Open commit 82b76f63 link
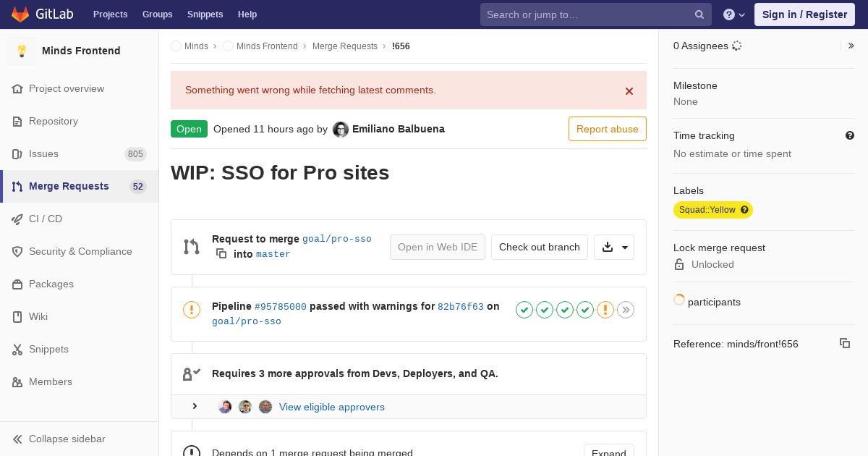Viewport: 868px width, 456px height. click(461, 307)
